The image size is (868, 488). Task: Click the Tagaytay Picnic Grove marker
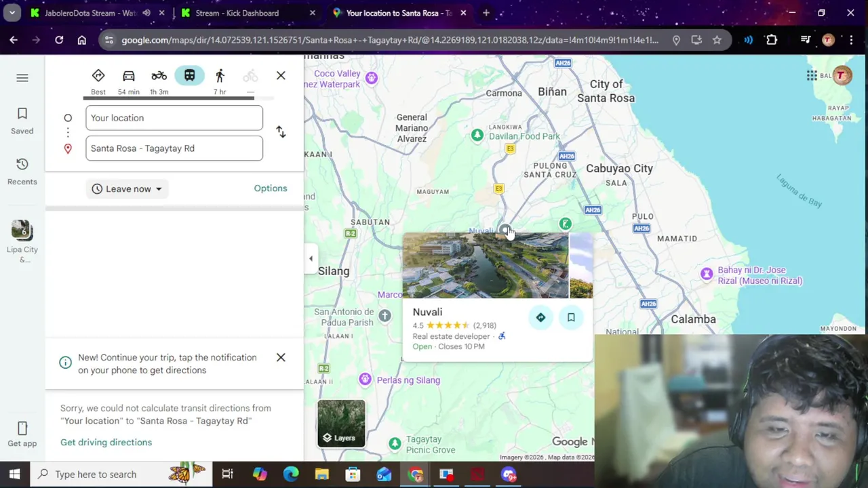coord(395,444)
